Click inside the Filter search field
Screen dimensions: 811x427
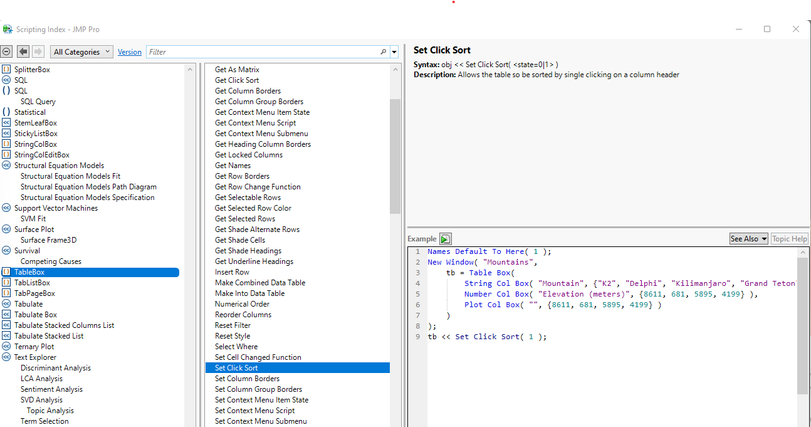coord(260,51)
